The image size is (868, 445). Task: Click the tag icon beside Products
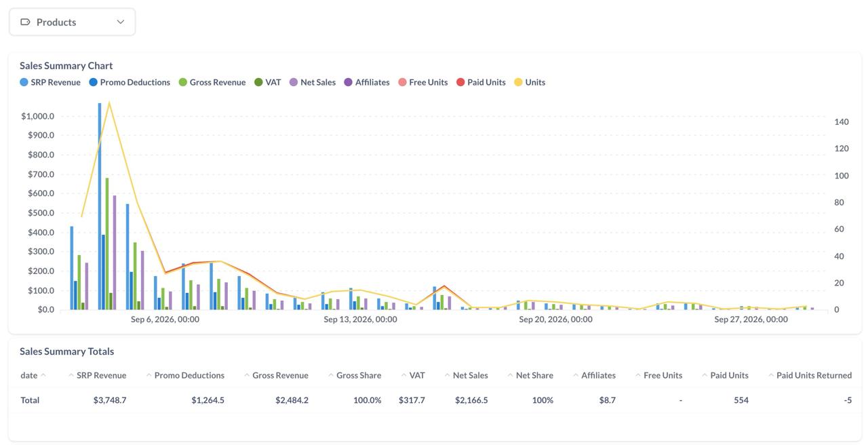[x=26, y=22]
